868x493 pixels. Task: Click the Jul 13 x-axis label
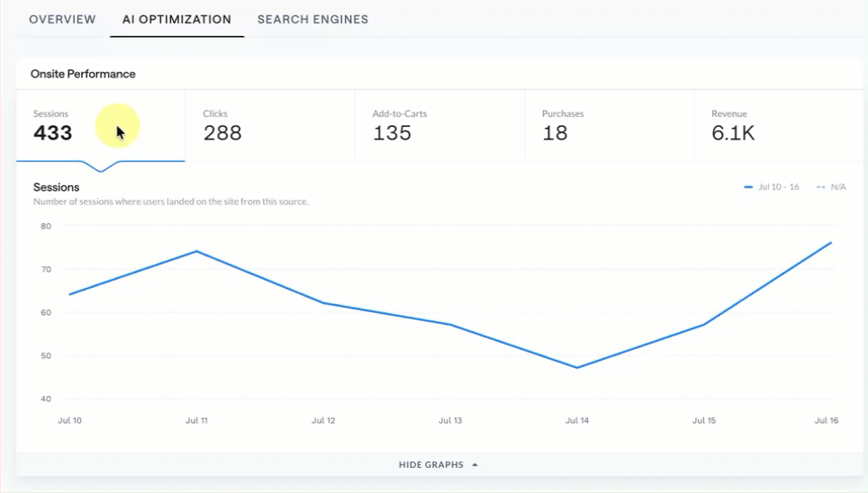pos(450,420)
